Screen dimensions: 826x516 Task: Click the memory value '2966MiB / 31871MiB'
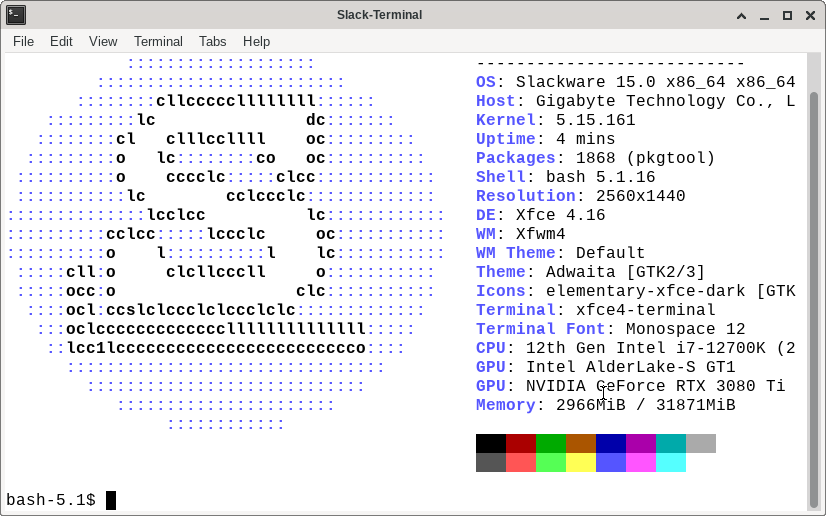click(x=645, y=404)
